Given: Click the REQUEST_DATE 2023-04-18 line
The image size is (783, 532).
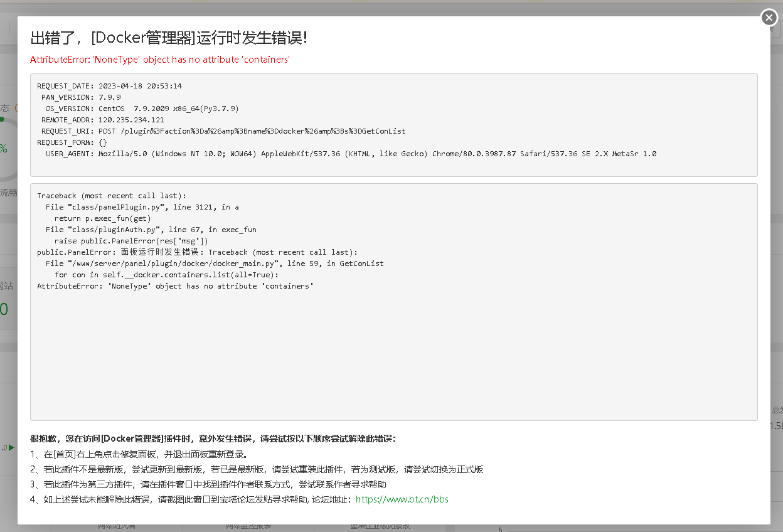Looking at the screenshot, I should (x=109, y=86).
